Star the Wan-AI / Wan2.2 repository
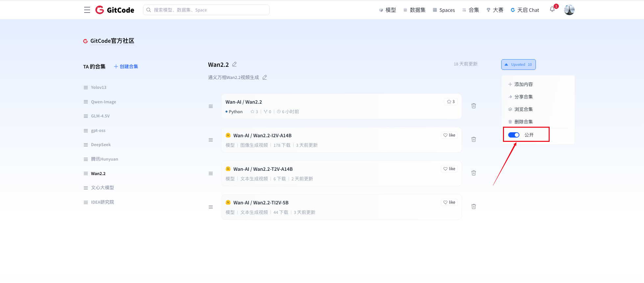This screenshot has height=283, width=644. tap(451, 102)
